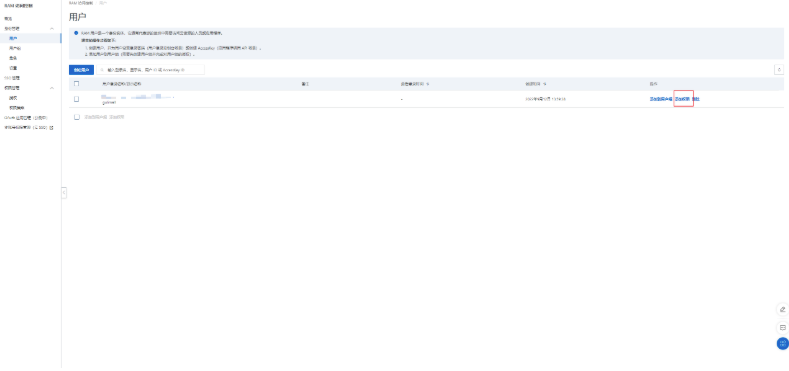The width and height of the screenshot is (789, 371).
Task: Open OAuth 应用管理 in the sidebar
Action: [x=26, y=118]
